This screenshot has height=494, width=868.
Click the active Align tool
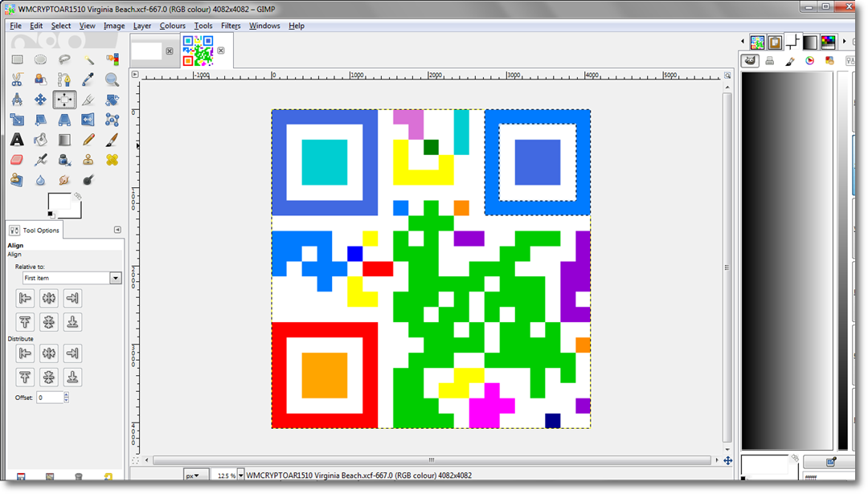64,100
